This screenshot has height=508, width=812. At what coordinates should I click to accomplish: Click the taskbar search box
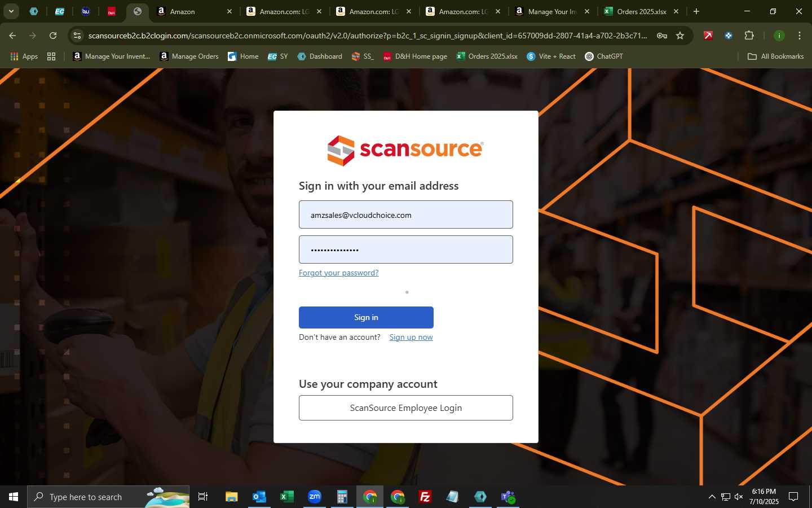point(108,497)
